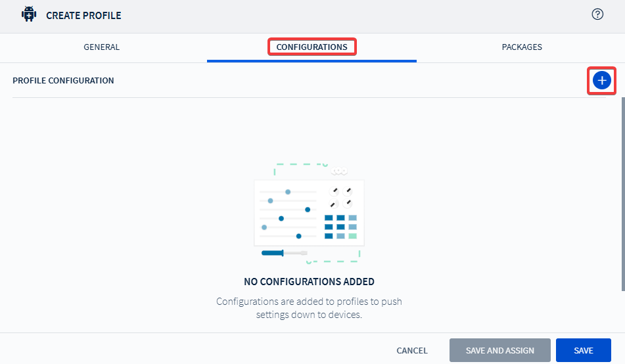
Task: Click the small loop symbol above the illustration
Action: [x=338, y=171]
